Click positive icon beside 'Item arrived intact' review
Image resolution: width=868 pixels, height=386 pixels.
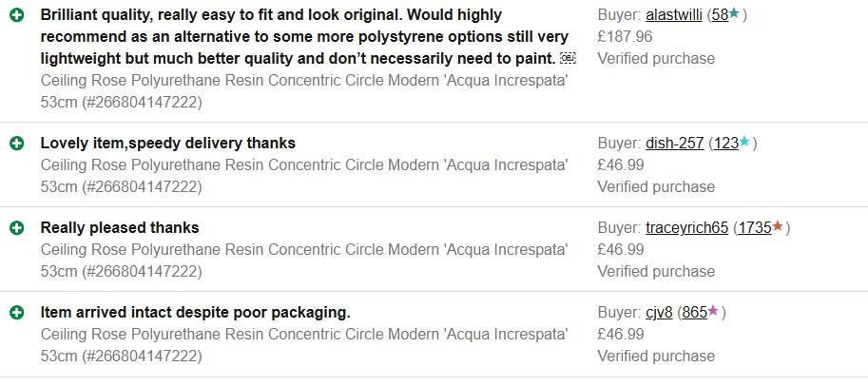[17, 313]
